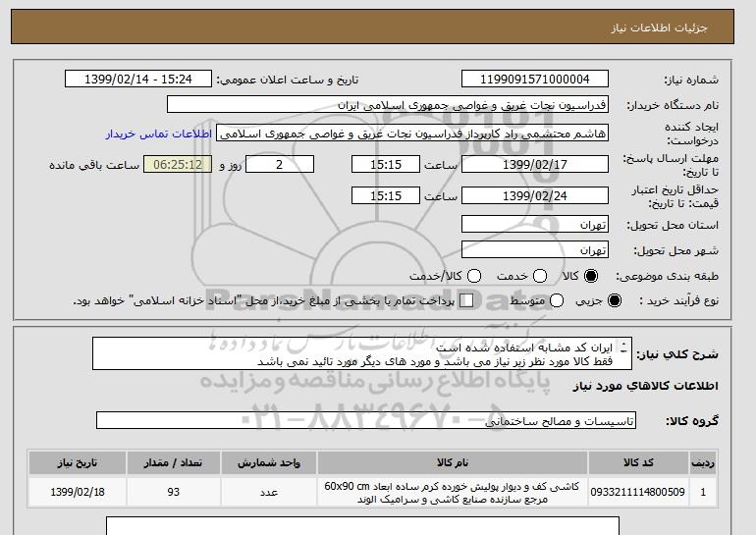Click the remaining days field showing 2
This screenshot has width=756, height=535.
pos(280,164)
